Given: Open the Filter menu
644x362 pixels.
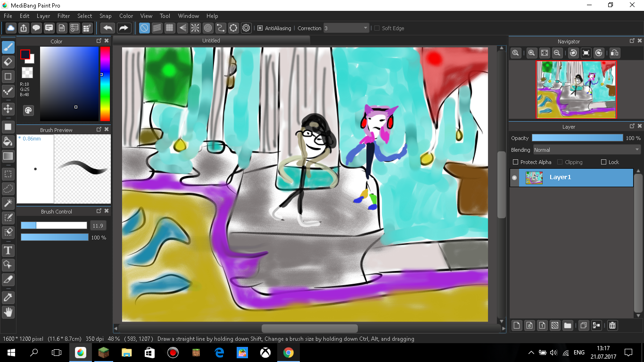Looking at the screenshot, I should tap(64, 16).
